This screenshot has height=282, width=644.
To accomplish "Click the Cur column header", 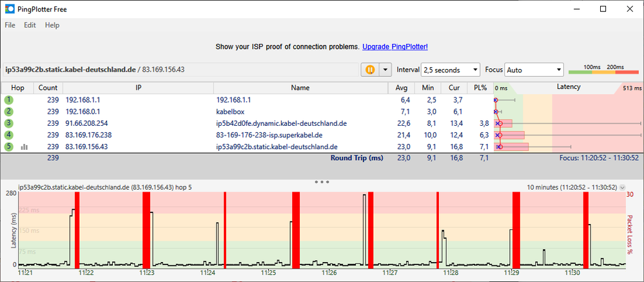I will [x=454, y=88].
